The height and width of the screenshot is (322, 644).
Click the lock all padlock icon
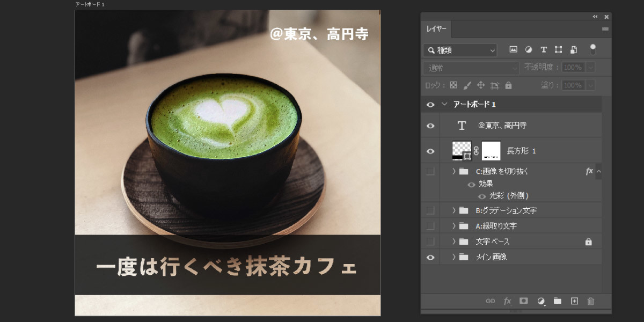point(508,85)
